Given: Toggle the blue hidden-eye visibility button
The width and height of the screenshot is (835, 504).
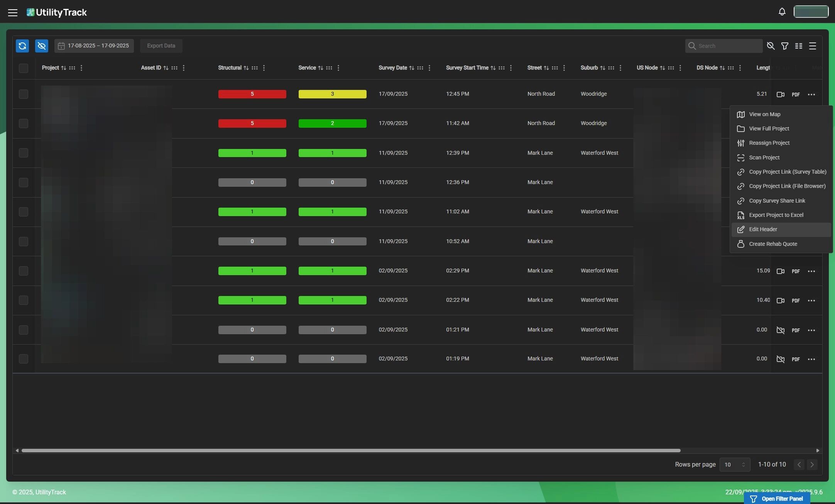Looking at the screenshot, I should click(42, 46).
